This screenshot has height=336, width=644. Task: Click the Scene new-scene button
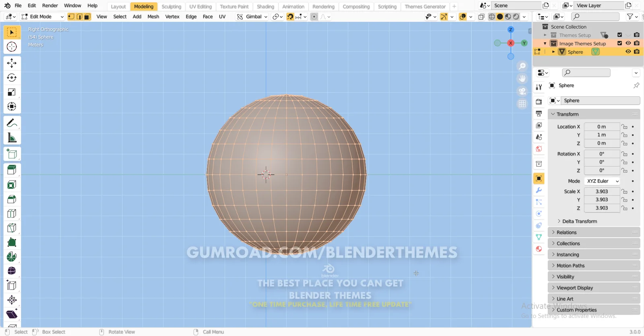pyautogui.click(x=546, y=6)
